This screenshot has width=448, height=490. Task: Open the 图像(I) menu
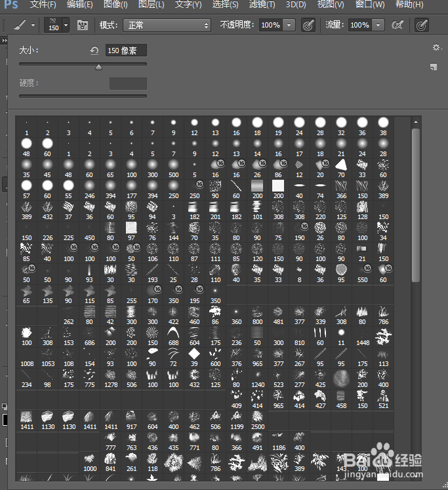coord(115,5)
